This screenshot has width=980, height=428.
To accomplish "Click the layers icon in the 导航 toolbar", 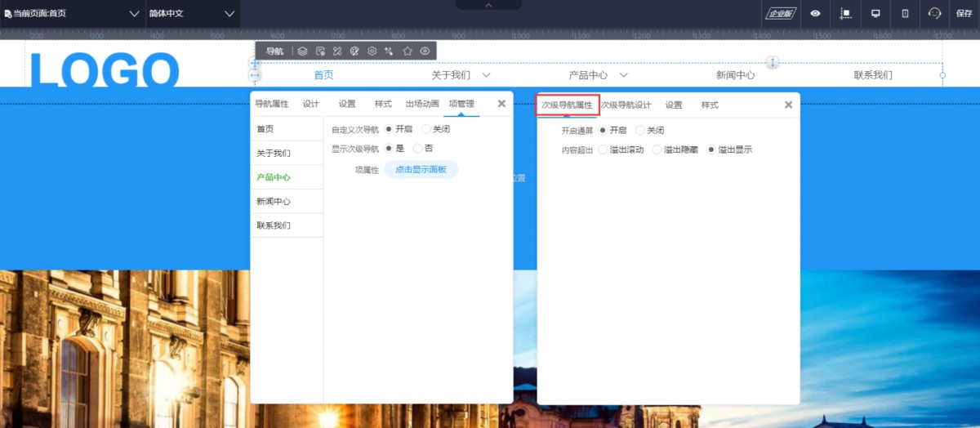I will point(302,51).
